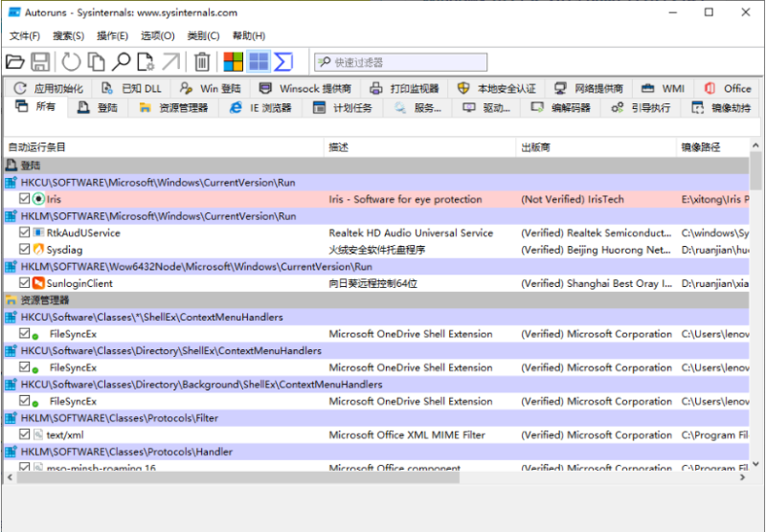This screenshot has width=766, height=532.
Task: Click the Delete trash can icon
Action: point(202,62)
